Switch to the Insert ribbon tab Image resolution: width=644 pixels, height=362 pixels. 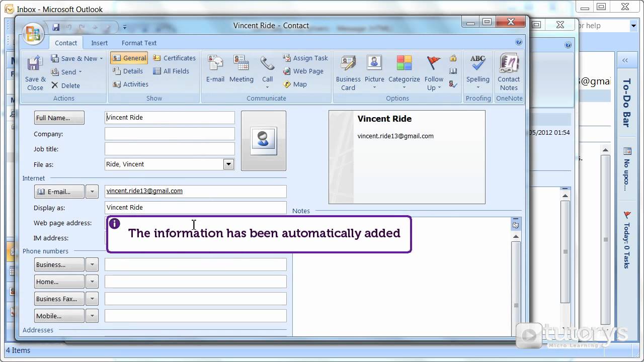[99, 43]
